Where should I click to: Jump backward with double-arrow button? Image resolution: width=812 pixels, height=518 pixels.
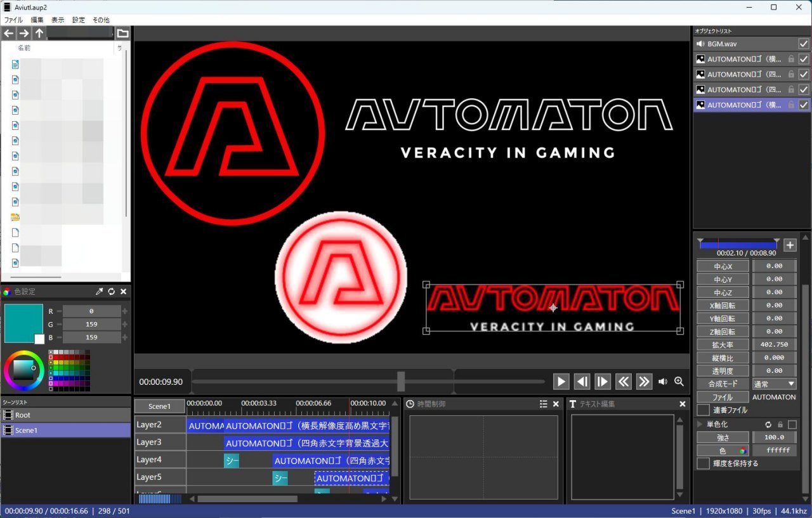coord(624,381)
